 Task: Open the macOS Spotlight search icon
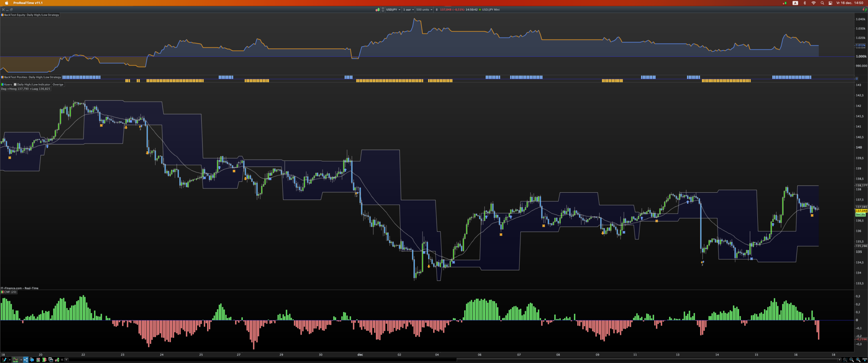coord(822,3)
